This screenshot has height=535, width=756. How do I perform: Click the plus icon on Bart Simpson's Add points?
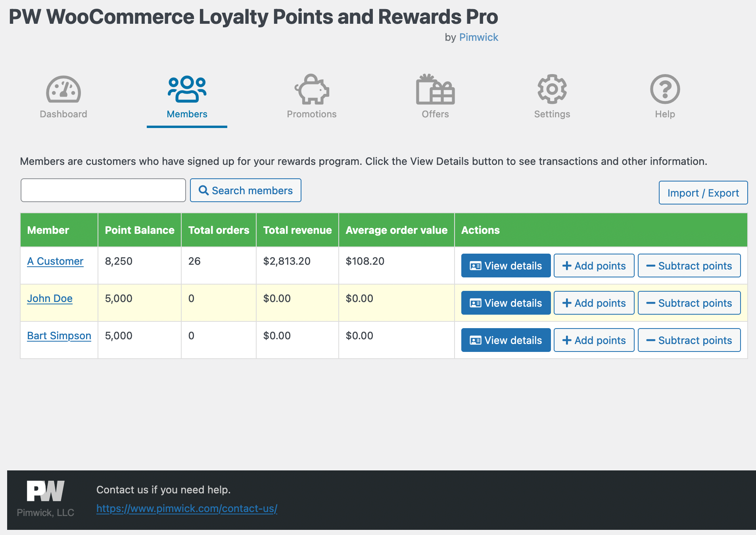(x=567, y=340)
